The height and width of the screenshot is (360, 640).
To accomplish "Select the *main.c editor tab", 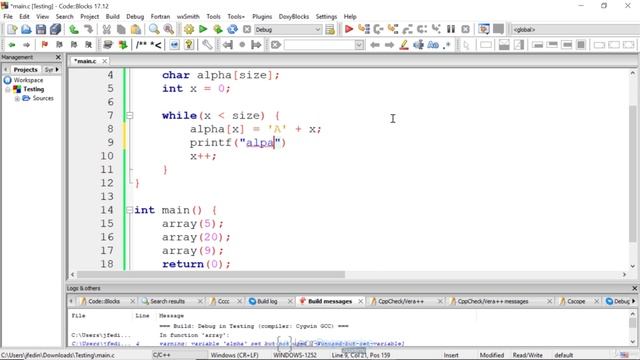I will 85,61.
